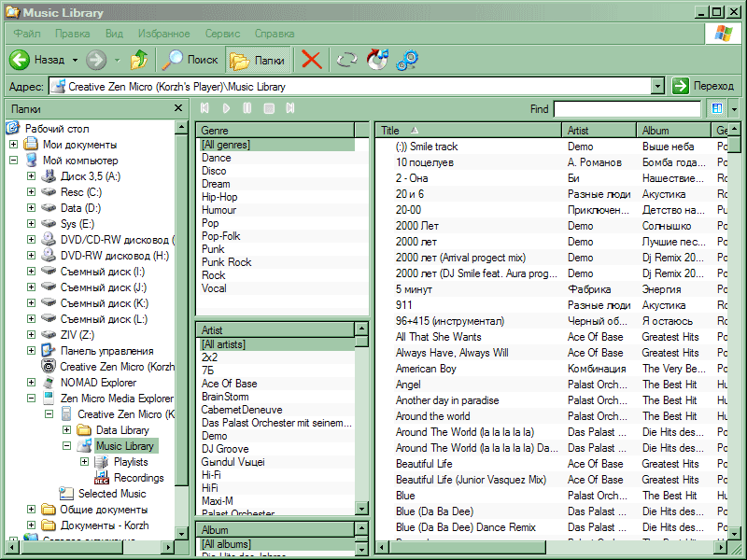The height and width of the screenshot is (560, 747).
Task: Click the blue gears settings icon
Action: coord(407,60)
